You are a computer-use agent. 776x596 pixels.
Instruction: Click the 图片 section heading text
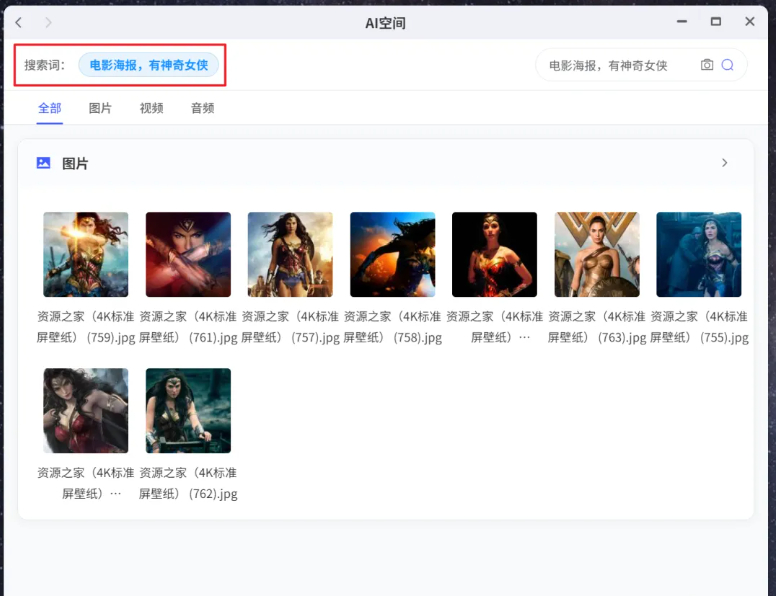tap(75, 164)
